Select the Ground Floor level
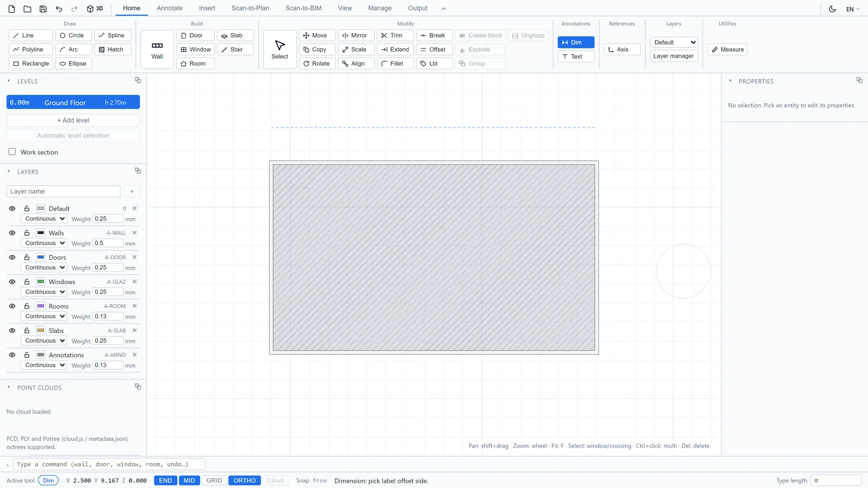The width and height of the screenshot is (868, 488). pos(73,102)
